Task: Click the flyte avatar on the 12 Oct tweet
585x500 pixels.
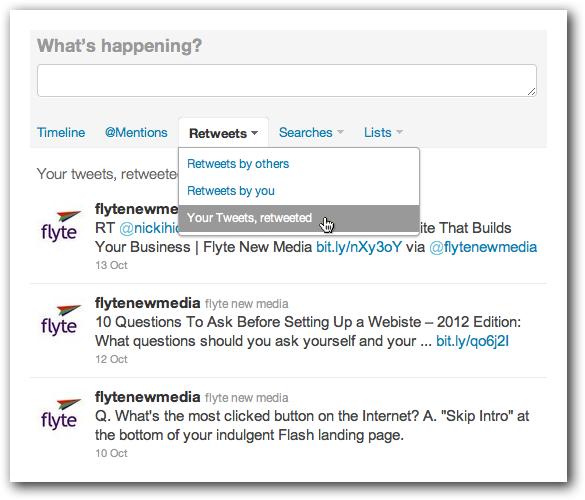Action: (x=59, y=320)
